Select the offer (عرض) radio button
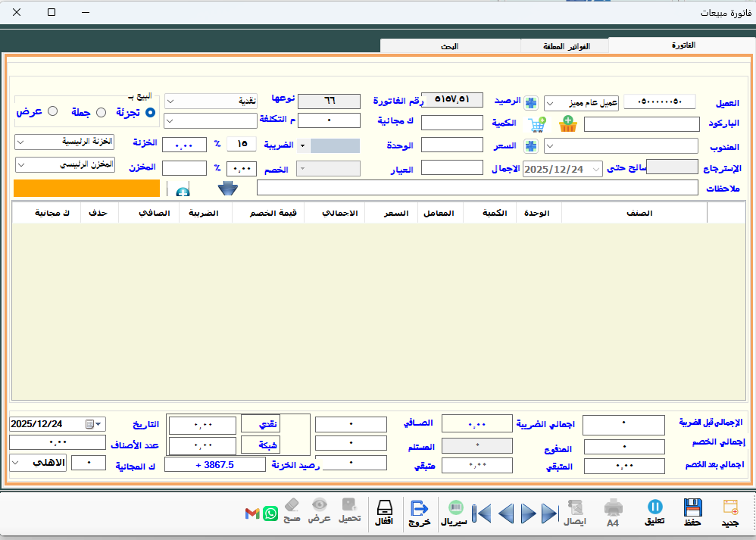This screenshot has width=756, height=540. tap(52, 111)
